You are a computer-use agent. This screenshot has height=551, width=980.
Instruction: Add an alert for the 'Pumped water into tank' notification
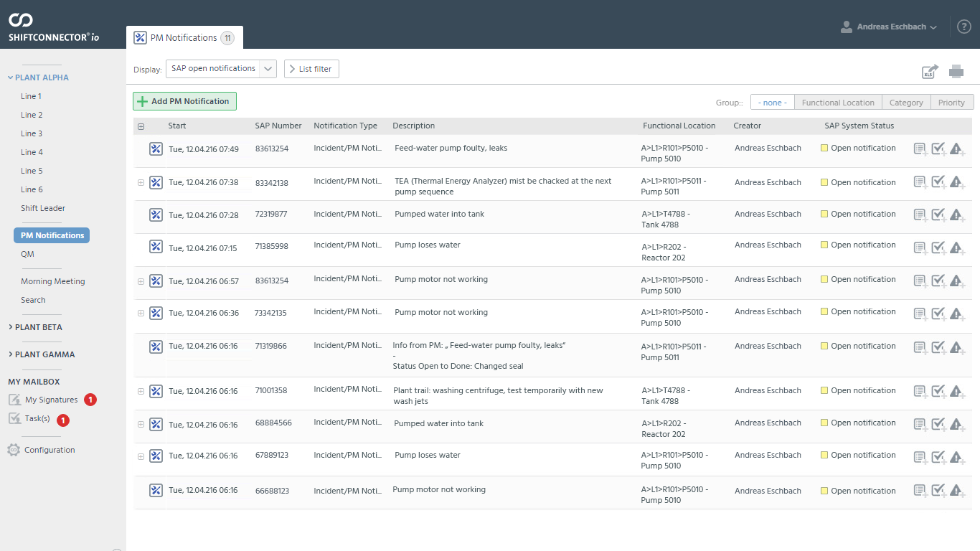(956, 214)
